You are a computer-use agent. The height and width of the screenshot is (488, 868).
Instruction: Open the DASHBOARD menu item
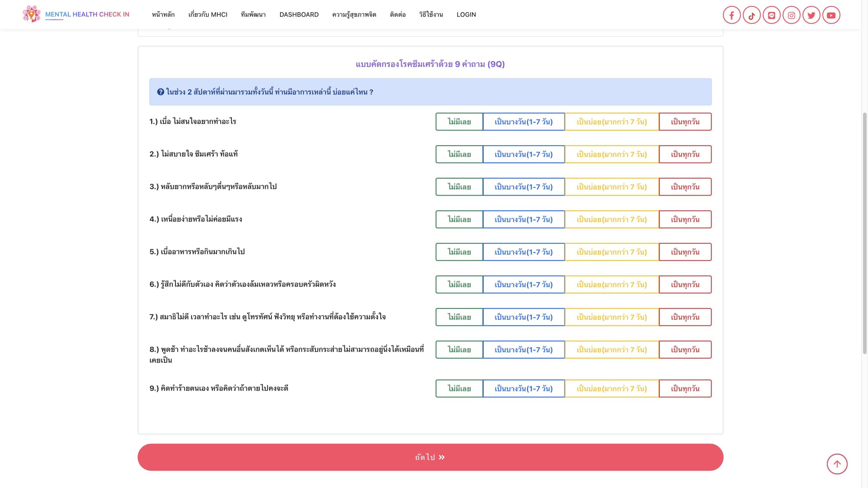pyautogui.click(x=299, y=15)
